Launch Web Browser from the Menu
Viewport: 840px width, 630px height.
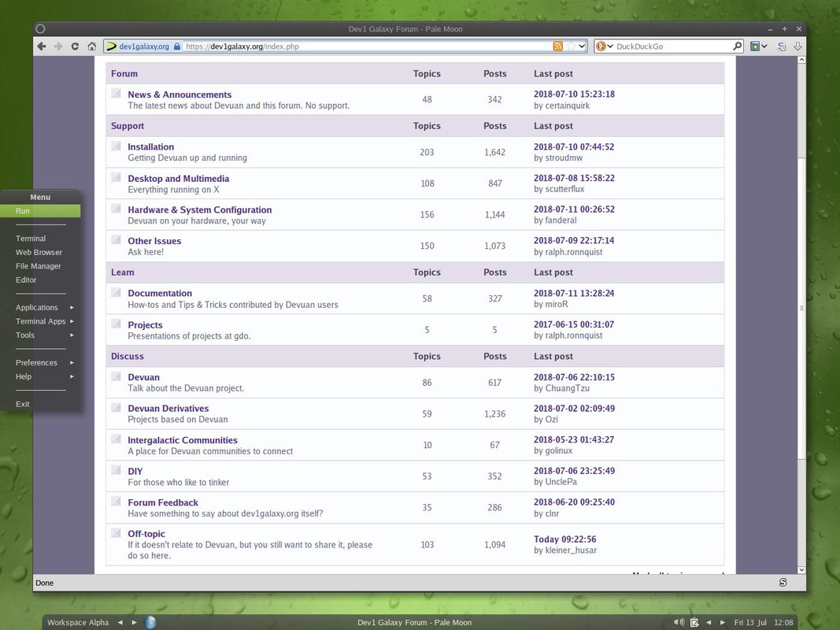point(40,252)
